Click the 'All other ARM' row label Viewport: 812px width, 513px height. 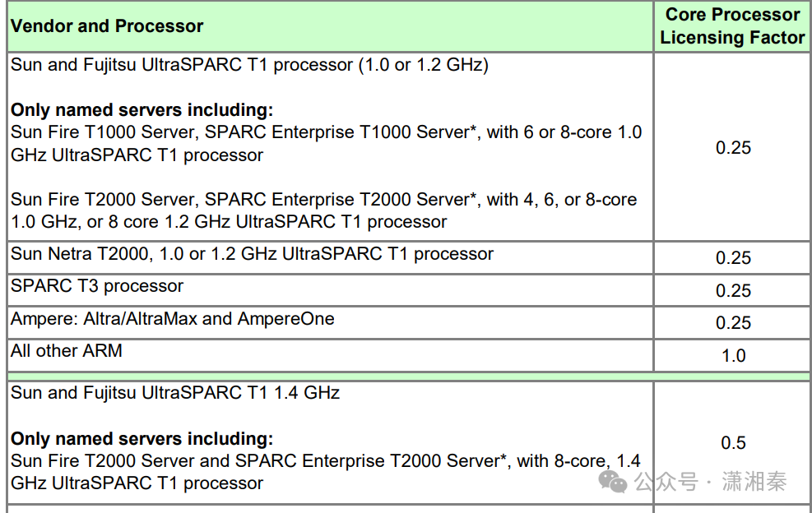point(67,351)
